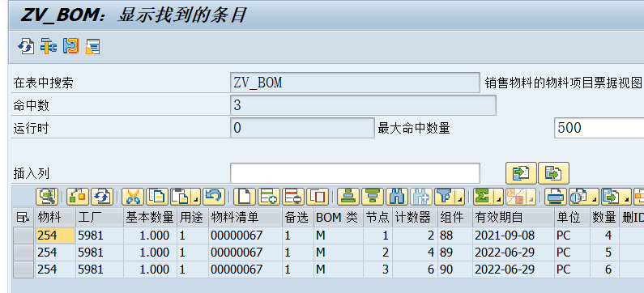Click the 基本数量 column header
Viewport: 644px width, 293px height.
[x=150, y=218]
